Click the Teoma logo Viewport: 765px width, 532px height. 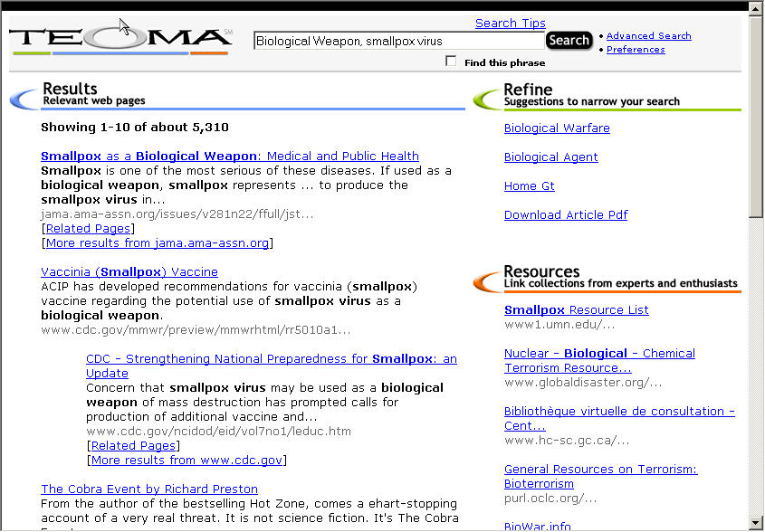click(x=120, y=39)
